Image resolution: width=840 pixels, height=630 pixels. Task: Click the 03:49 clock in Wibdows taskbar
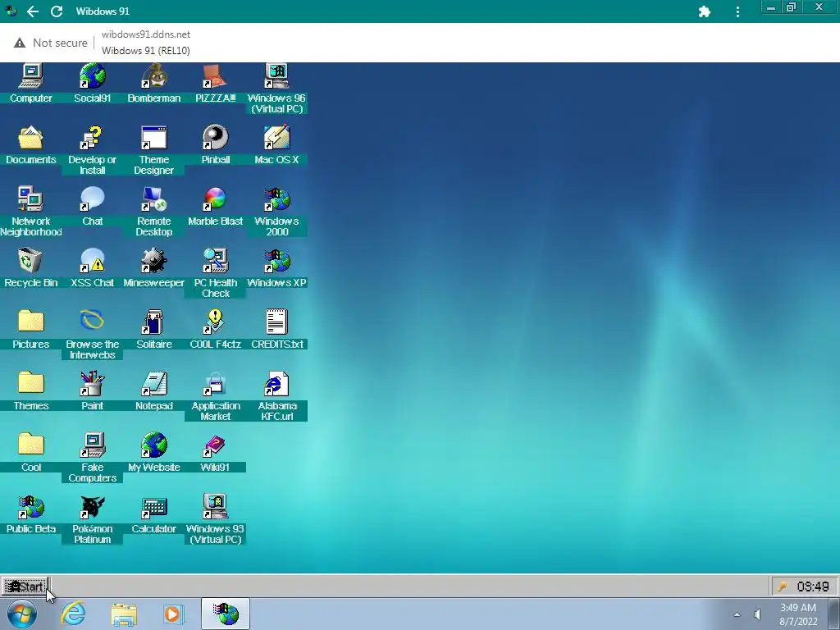(x=813, y=587)
